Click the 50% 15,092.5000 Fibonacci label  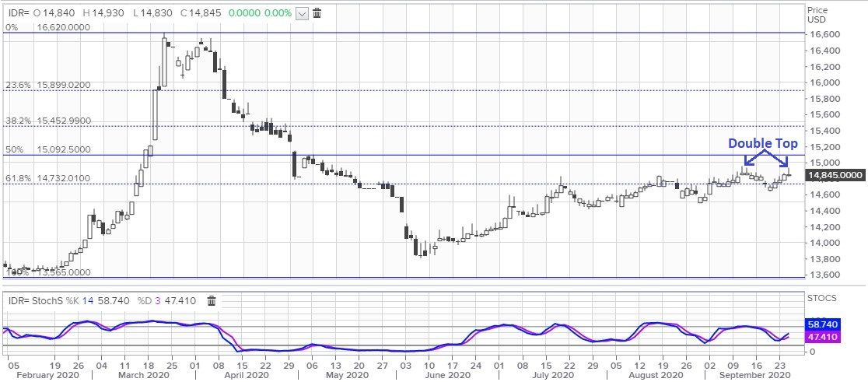point(48,149)
